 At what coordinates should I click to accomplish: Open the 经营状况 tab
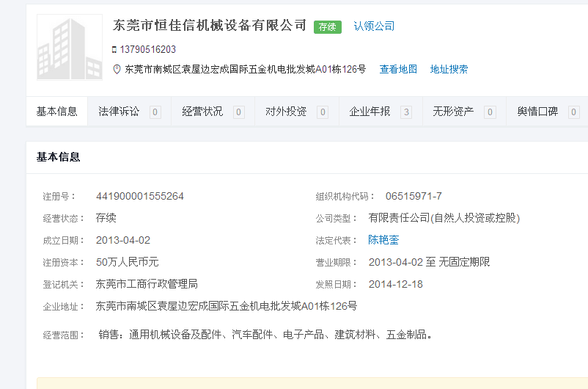(x=202, y=112)
